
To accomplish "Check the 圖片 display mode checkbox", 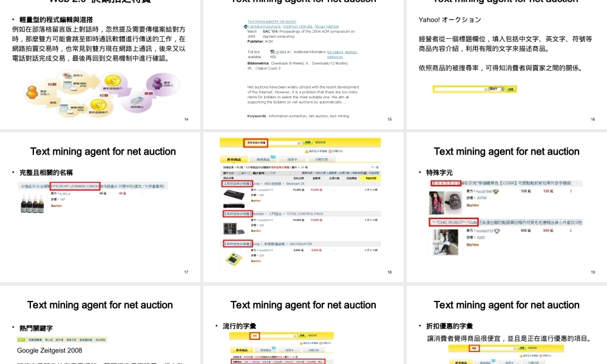I will tap(239, 173).
